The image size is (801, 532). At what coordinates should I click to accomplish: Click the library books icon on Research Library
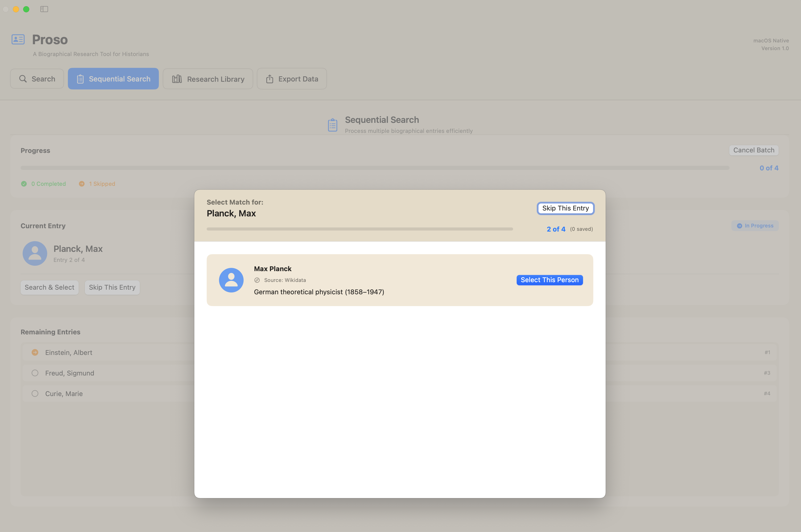point(177,78)
